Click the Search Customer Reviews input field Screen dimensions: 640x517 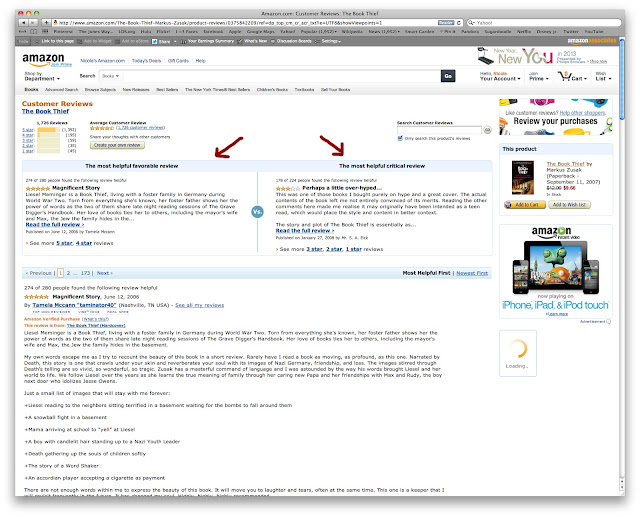coord(439,130)
